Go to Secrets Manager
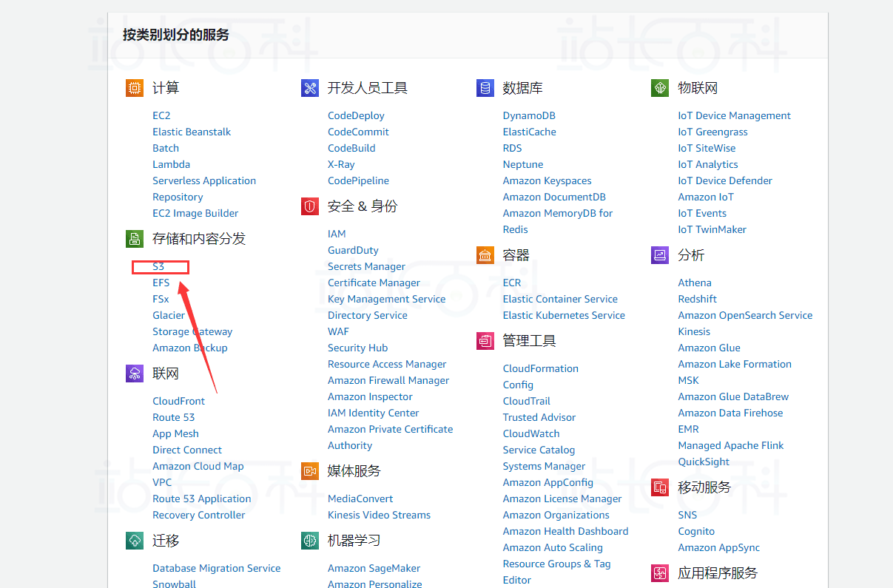The height and width of the screenshot is (588, 893). pyautogui.click(x=366, y=266)
